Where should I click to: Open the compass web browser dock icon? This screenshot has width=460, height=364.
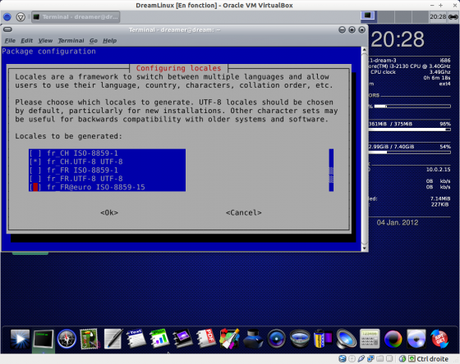[66, 339]
